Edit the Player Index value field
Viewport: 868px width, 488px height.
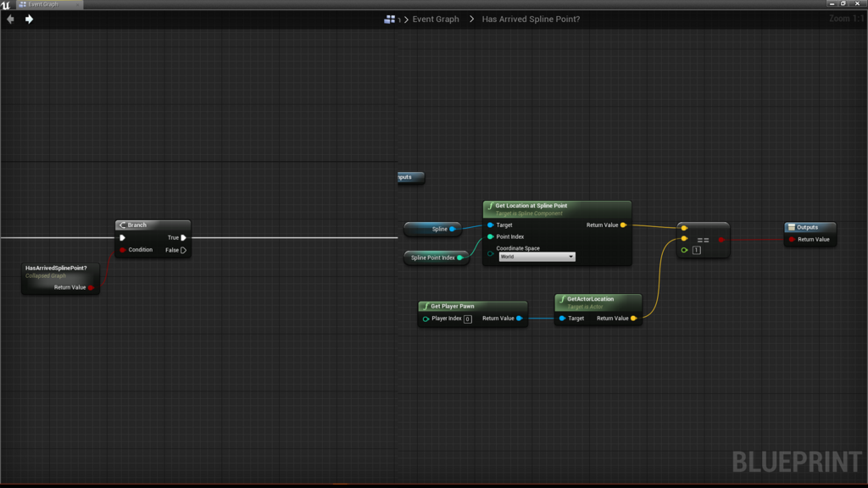point(468,319)
